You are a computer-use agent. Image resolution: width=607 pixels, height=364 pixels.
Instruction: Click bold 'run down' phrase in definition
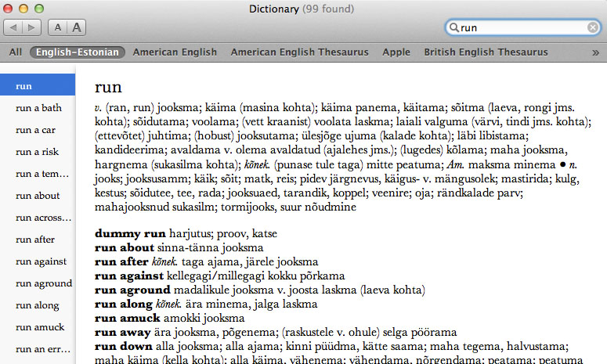click(x=124, y=346)
